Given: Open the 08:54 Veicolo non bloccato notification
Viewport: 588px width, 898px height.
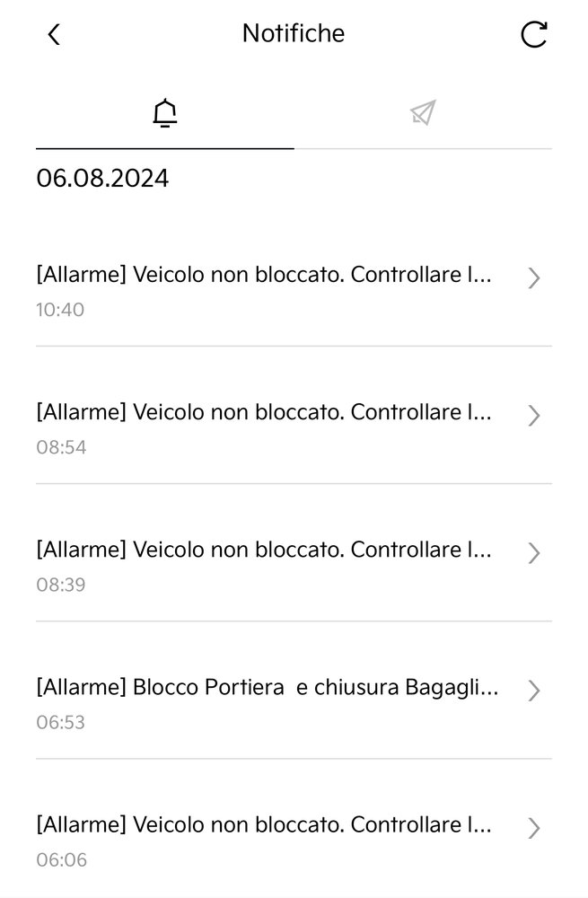Looking at the screenshot, I should (294, 428).
